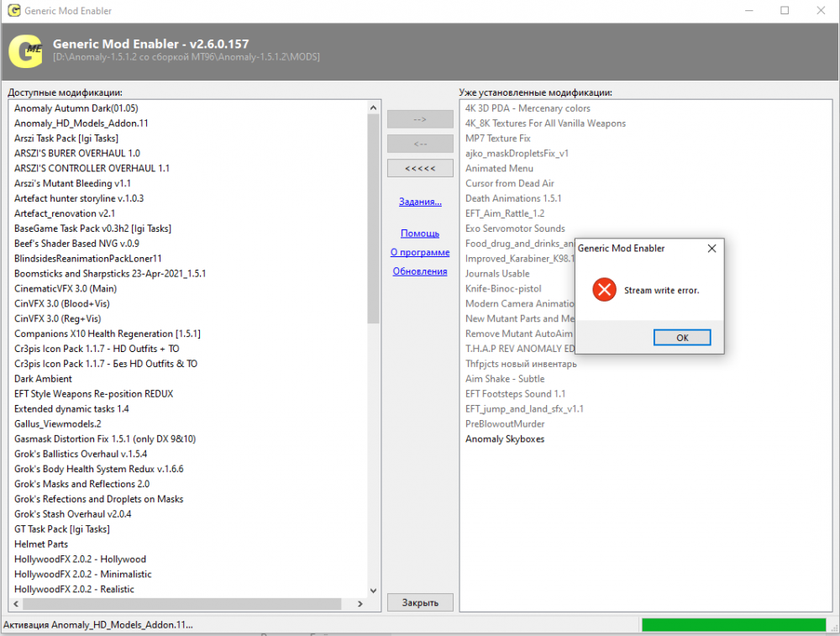The image size is (840, 636).
Task: Select Anomaly_HD_Models_Addon.11 in the available list
Action: pos(81,124)
